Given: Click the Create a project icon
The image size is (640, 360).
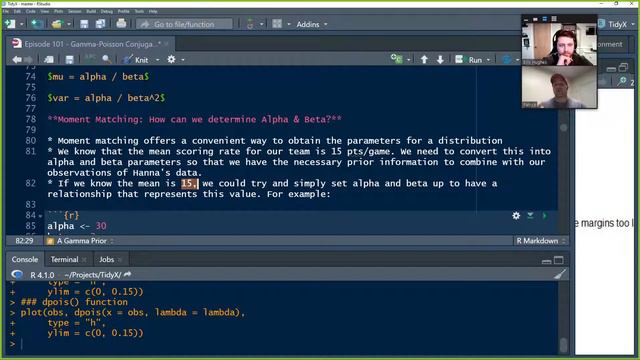Looking at the screenshot, I should click(37, 24).
